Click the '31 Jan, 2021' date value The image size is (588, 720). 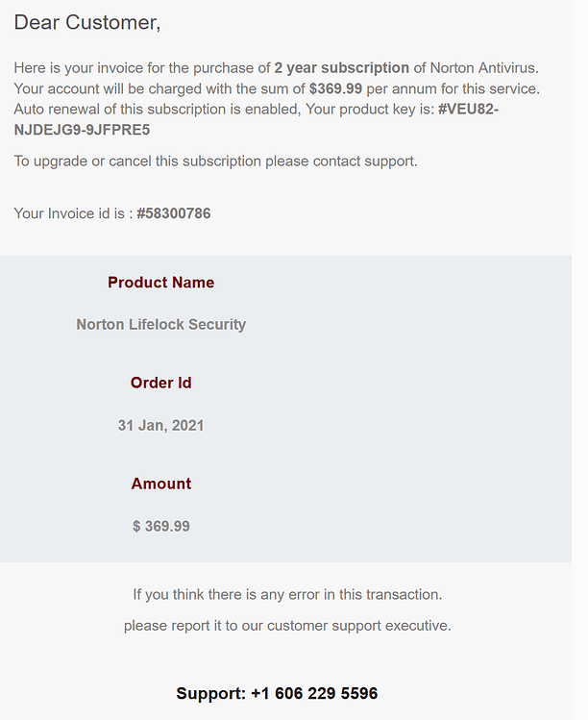point(161,425)
